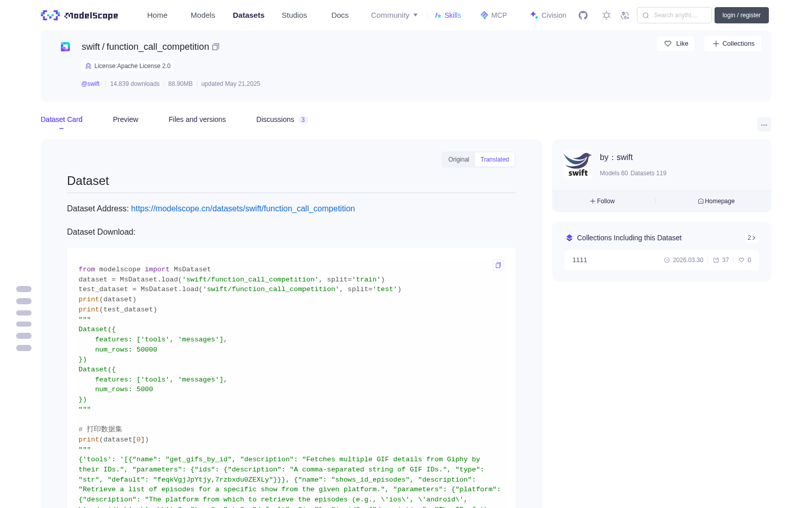This screenshot has width=812, height=508.
Task: Click the login / register button
Action: coord(741,15)
